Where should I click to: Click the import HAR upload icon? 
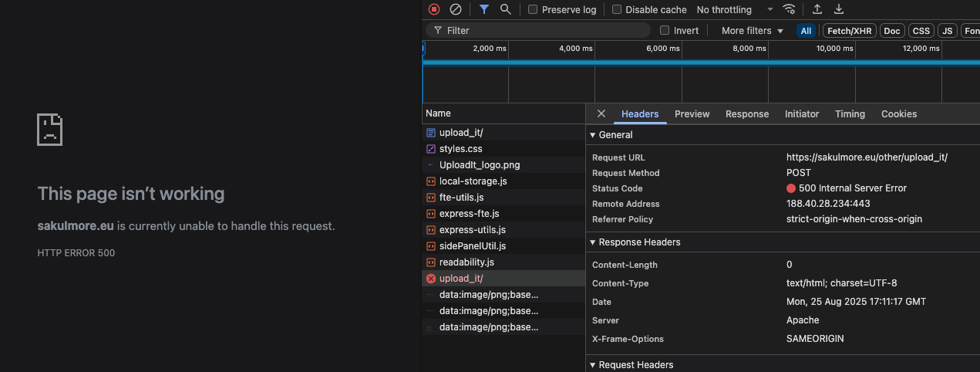[x=817, y=9]
